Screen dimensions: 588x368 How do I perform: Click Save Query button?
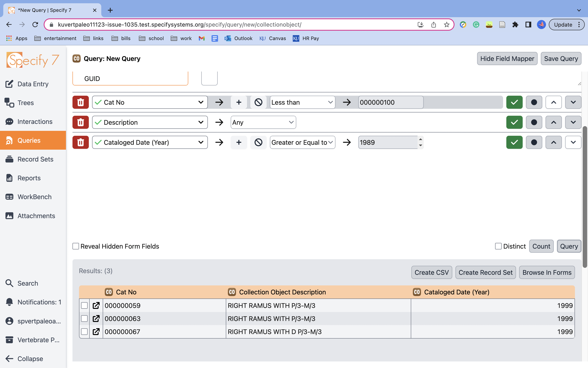(x=561, y=59)
